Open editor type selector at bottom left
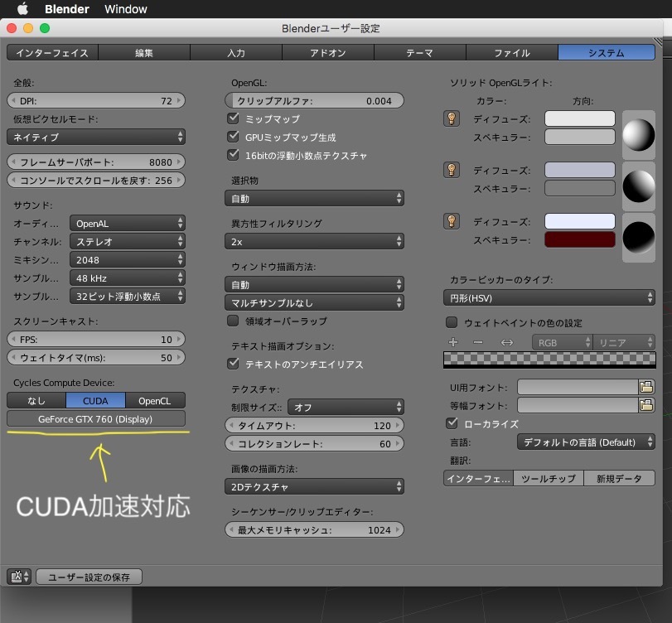672x623 pixels. click(x=19, y=577)
